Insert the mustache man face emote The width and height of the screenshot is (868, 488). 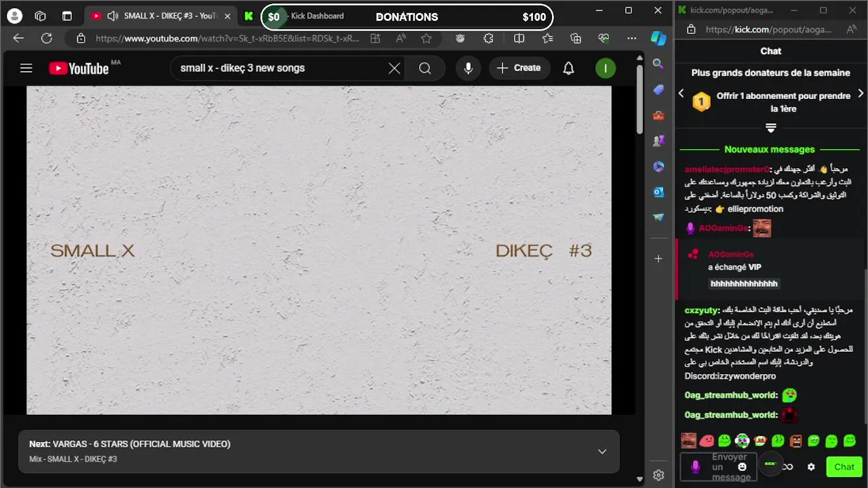click(688, 441)
